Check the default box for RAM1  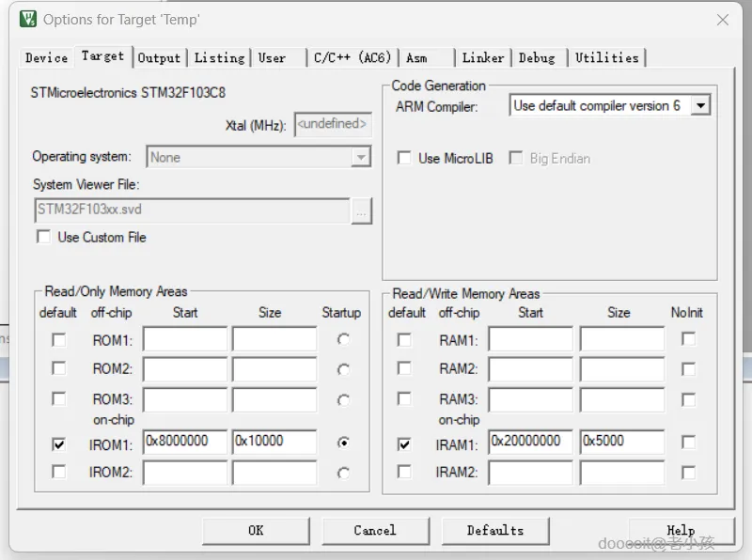tap(404, 340)
